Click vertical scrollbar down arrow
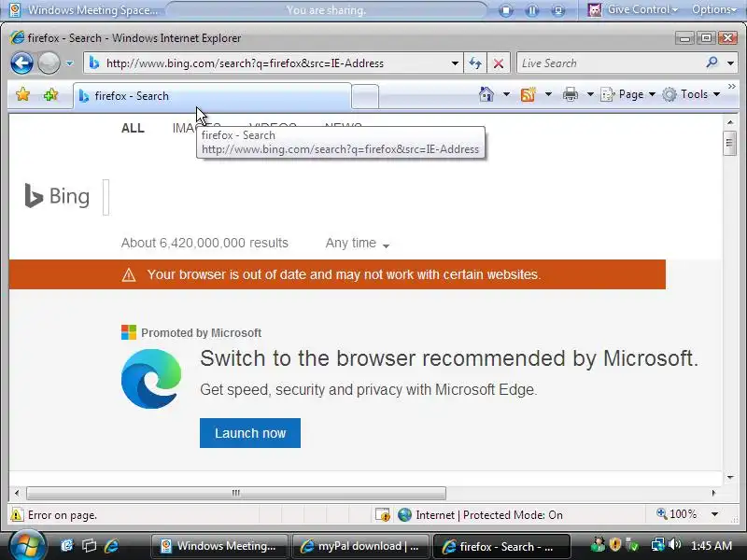 (730, 477)
